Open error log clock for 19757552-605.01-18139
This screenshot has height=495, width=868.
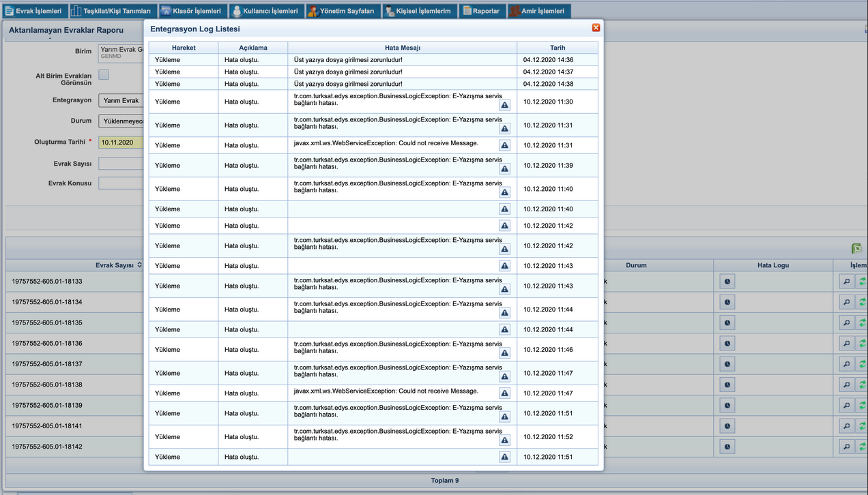point(727,406)
